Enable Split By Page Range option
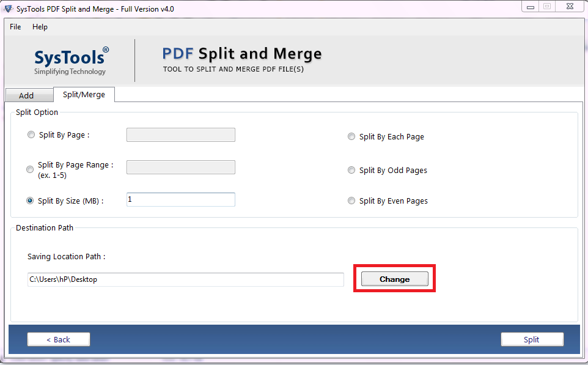Viewport: 588px width, 365px height. pyautogui.click(x=30, y=169)
